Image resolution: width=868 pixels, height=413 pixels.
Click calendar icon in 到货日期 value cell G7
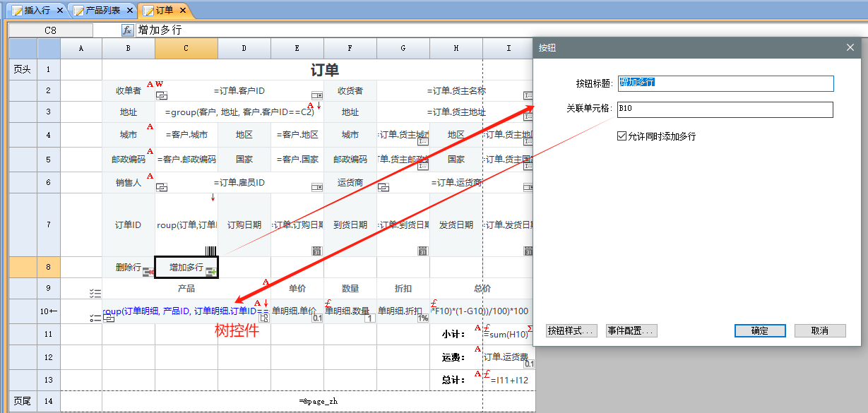click(423, 251)
